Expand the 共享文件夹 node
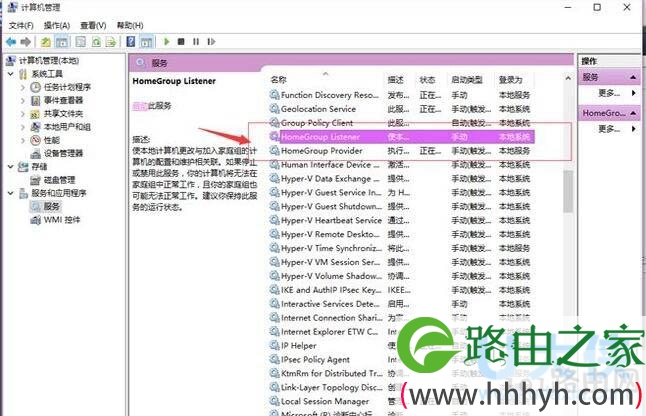Screen dimensions: 646x416 tap(23, 114)
